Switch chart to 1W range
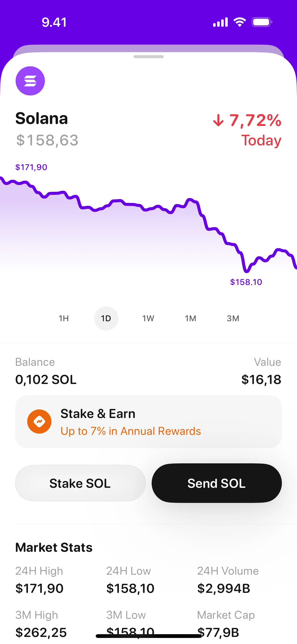297x644 pixels. coord(148,318)
